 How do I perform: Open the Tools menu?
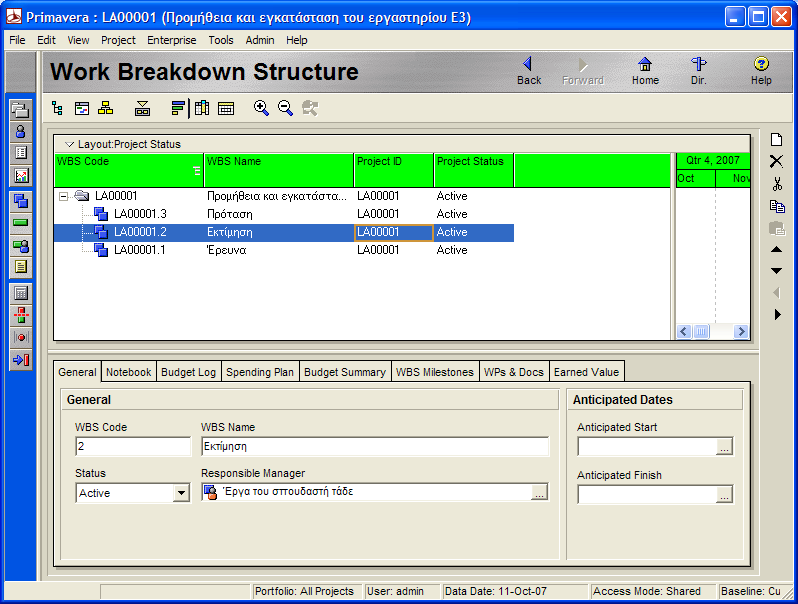(x=221, y=40)
